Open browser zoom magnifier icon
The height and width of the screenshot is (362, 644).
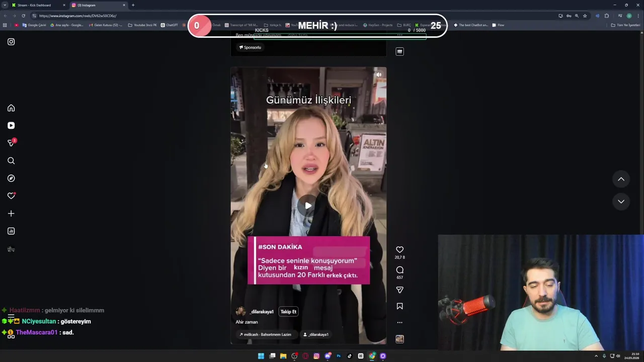pos(577,16)
